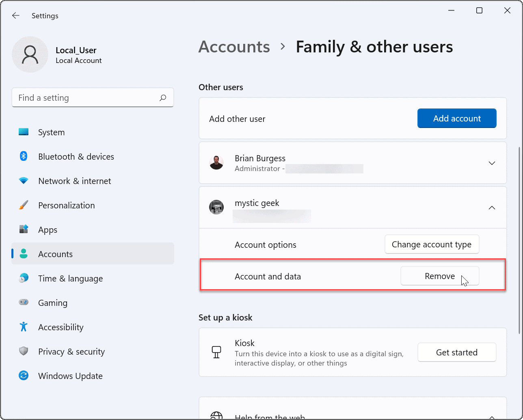Expand the Brian Burgess account entry
523x420 pixels.
[x=492, y=163]
